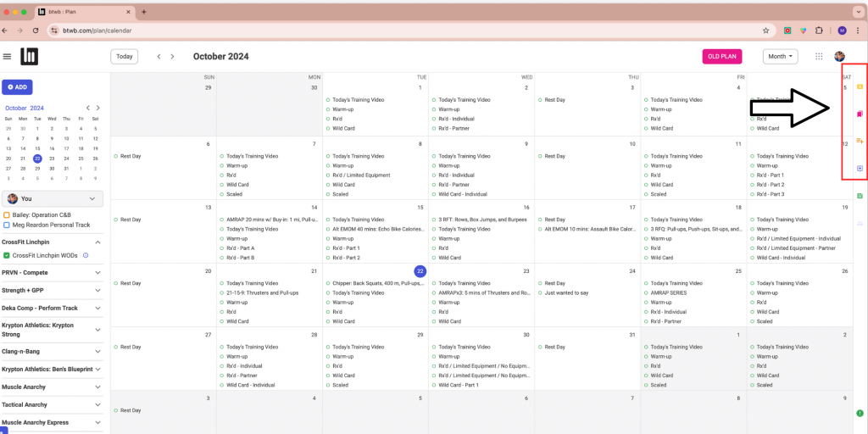Open the apps grid icon

[x=820, y=56]
